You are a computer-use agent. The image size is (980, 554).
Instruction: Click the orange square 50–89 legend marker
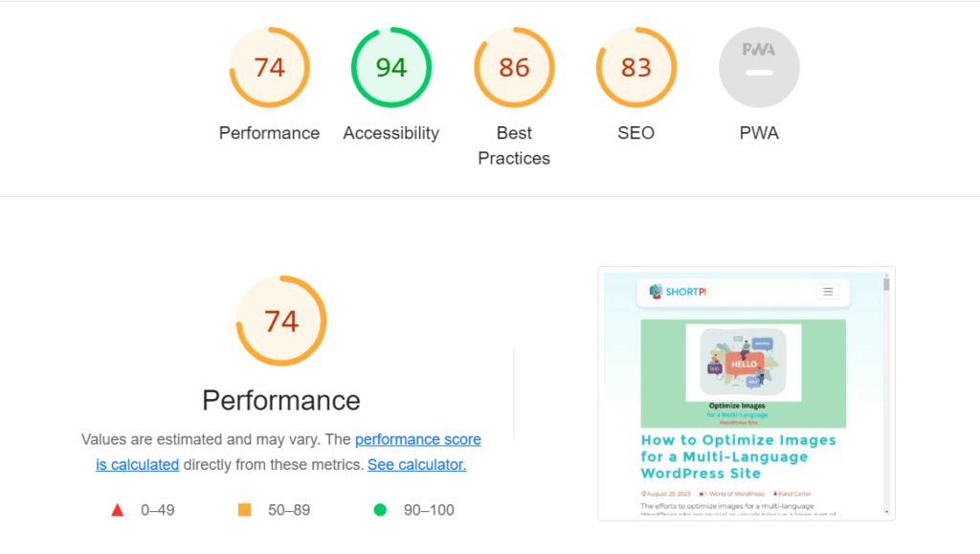245,510
